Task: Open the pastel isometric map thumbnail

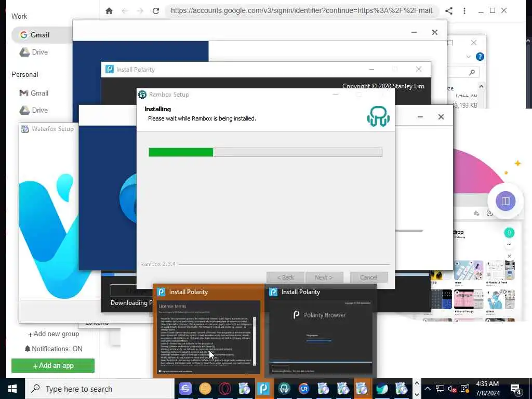Action: click(468, 270)
